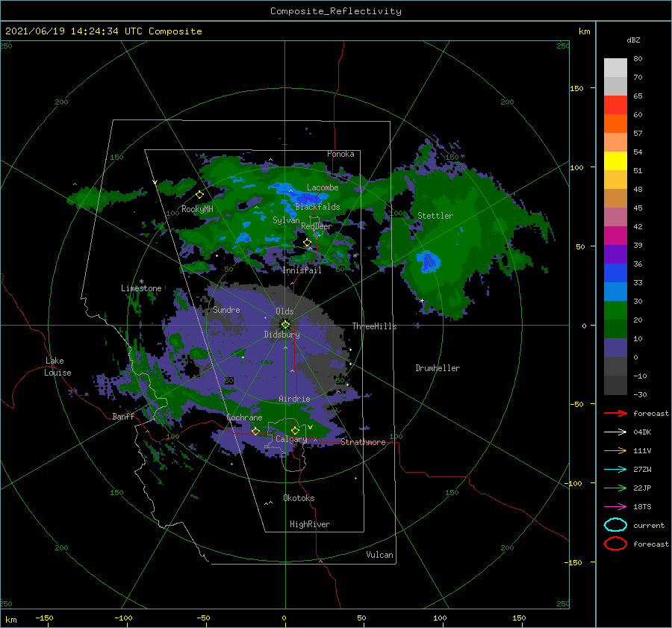Screen dimensions: 672x628
Task: Click the yellow diamond marker near RockyMH
Action: pyautogui.click(x=199, y=195)
